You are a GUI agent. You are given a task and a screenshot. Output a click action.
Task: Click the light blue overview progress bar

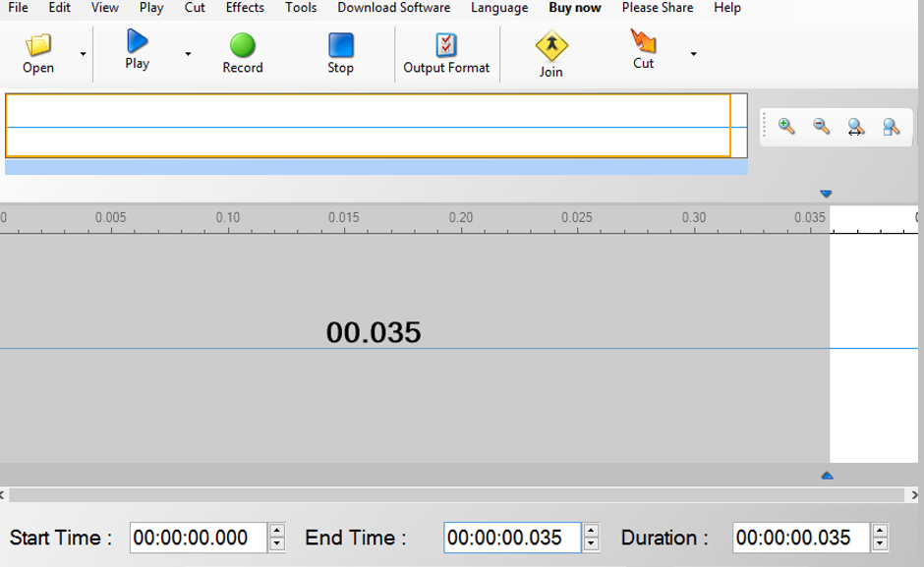(376, 167)
